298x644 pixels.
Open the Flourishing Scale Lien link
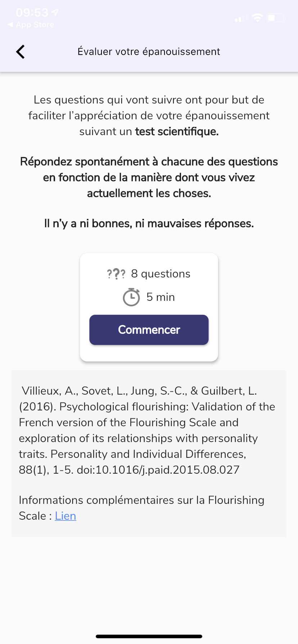[66, 516]
